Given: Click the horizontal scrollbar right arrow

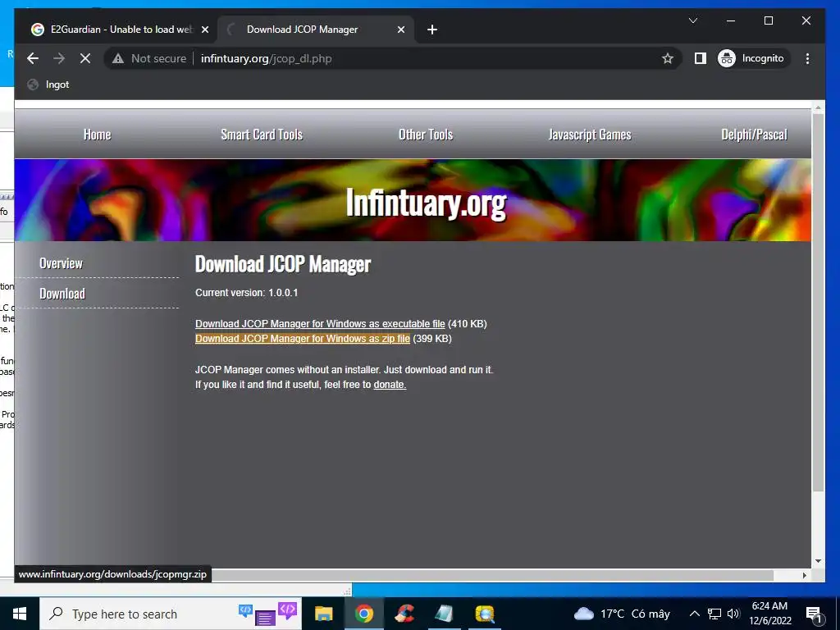Looking at the screenshot, I should point(805,575).
